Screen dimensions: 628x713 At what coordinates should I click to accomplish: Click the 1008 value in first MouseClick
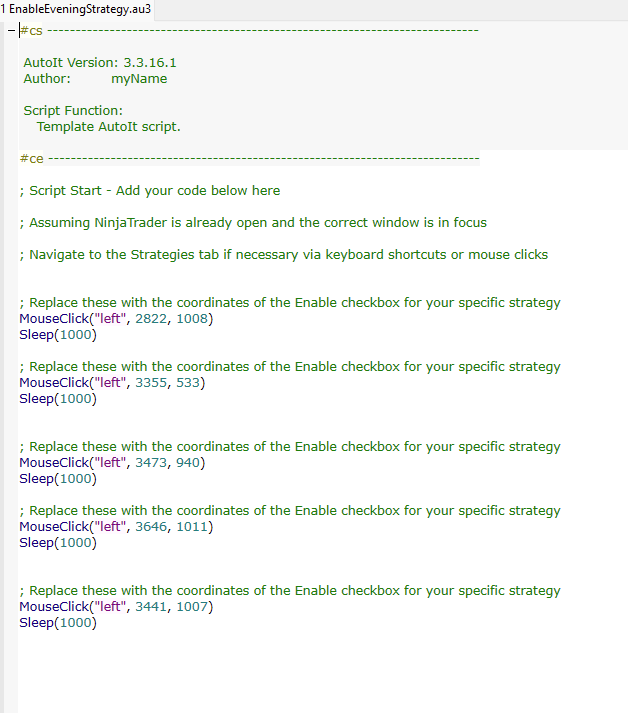pos(193,319)
